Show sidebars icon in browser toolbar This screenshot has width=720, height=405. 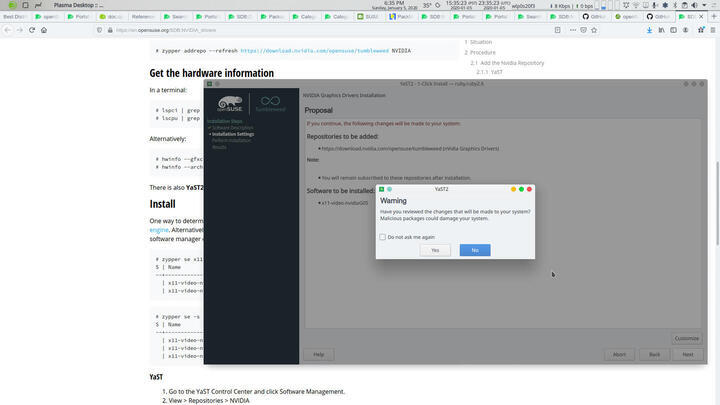[673, 30]
